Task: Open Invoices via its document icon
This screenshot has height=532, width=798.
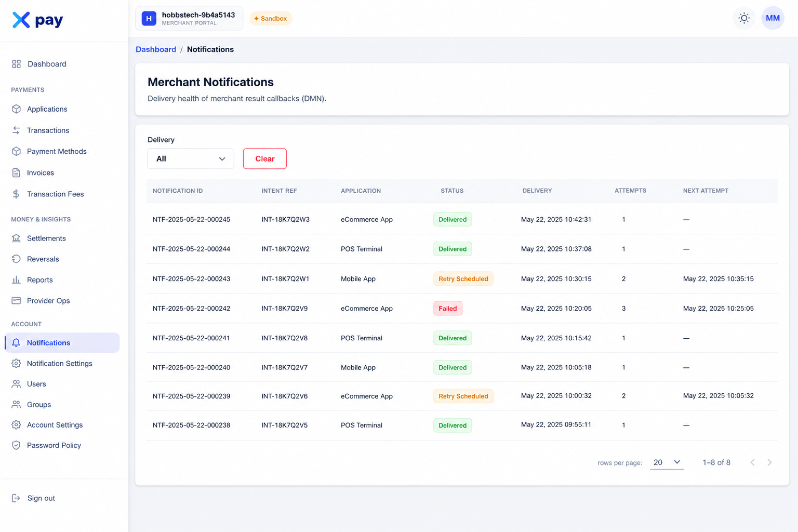Action: click(16, 173)
